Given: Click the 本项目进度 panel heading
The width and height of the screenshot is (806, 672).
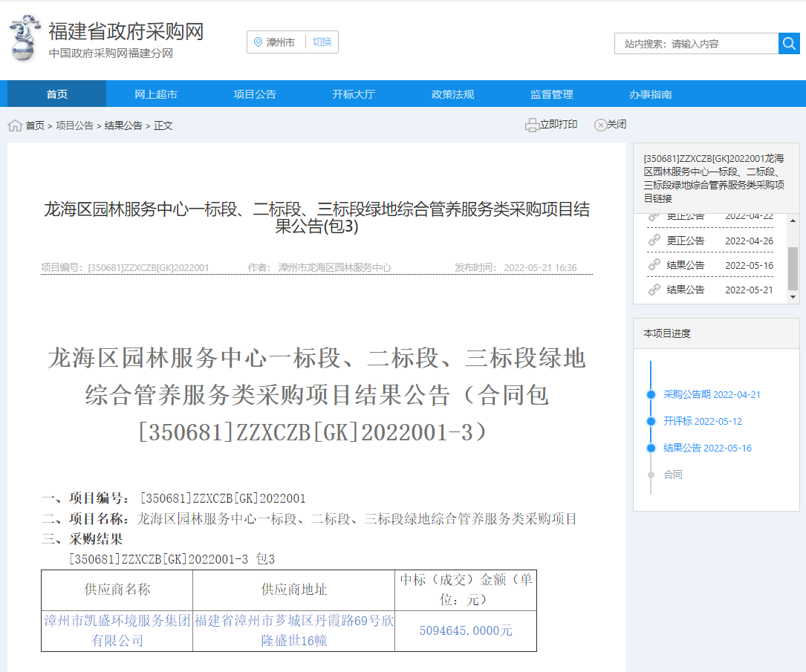Looking at the screenshot, I should click(x=667, y=333).
